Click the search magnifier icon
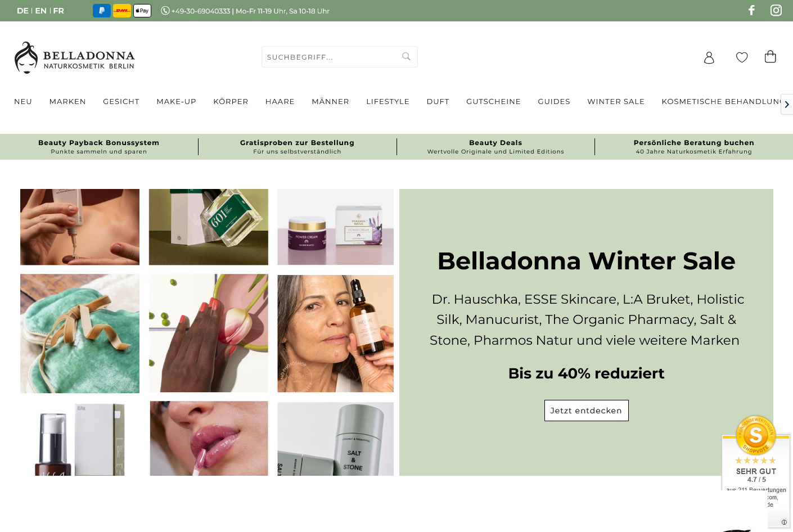 click(x=406, y=56)
